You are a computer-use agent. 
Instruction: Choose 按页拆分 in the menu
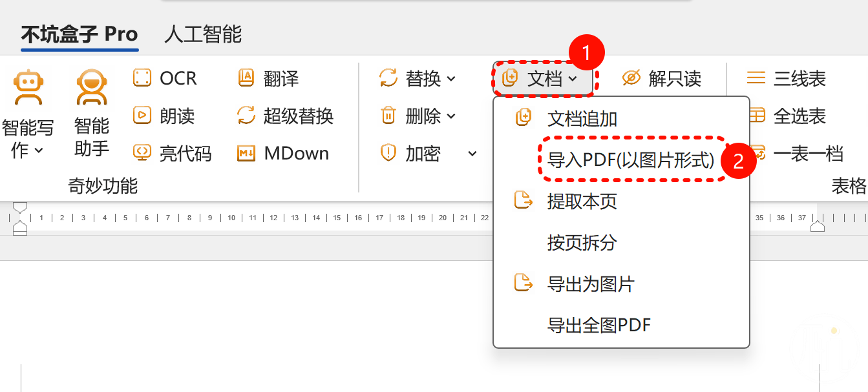582,243
